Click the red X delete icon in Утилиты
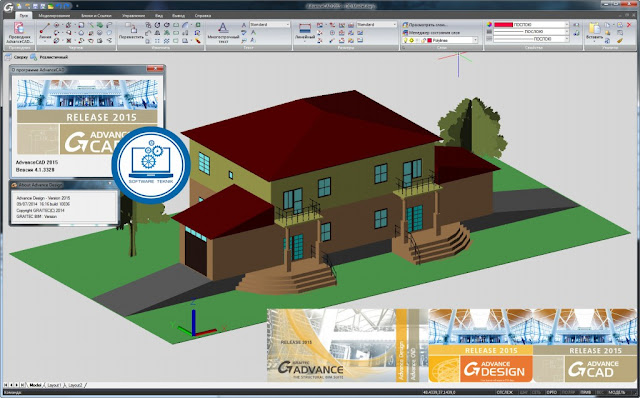This screenshot has height=398, width=640. tap(629, 25)
